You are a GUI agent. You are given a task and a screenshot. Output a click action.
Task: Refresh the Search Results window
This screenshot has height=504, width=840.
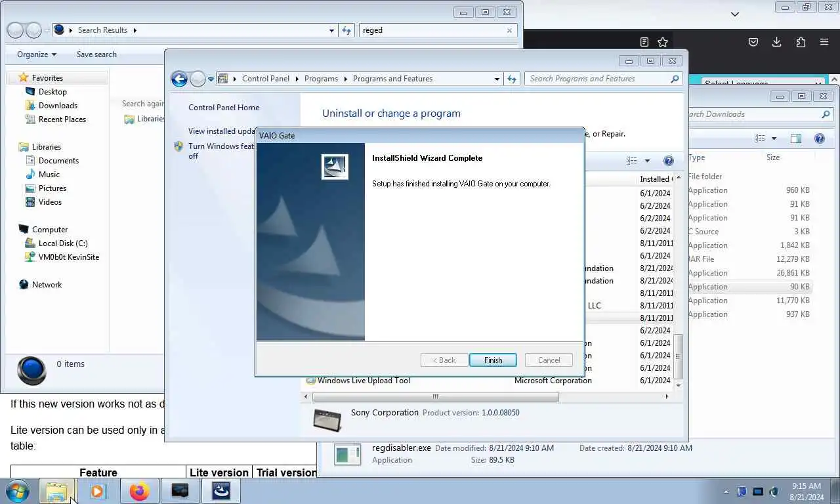click(x=347, y=30)
